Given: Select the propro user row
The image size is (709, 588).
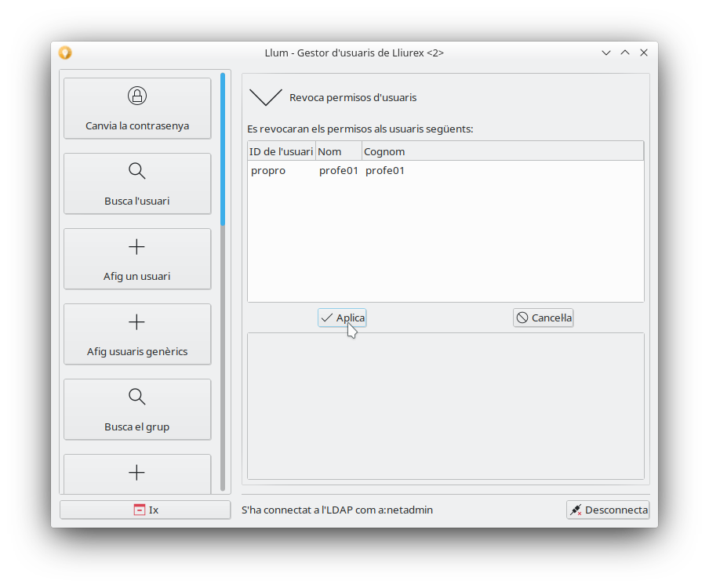Looking at the screenshot, I should pos(268,171).
